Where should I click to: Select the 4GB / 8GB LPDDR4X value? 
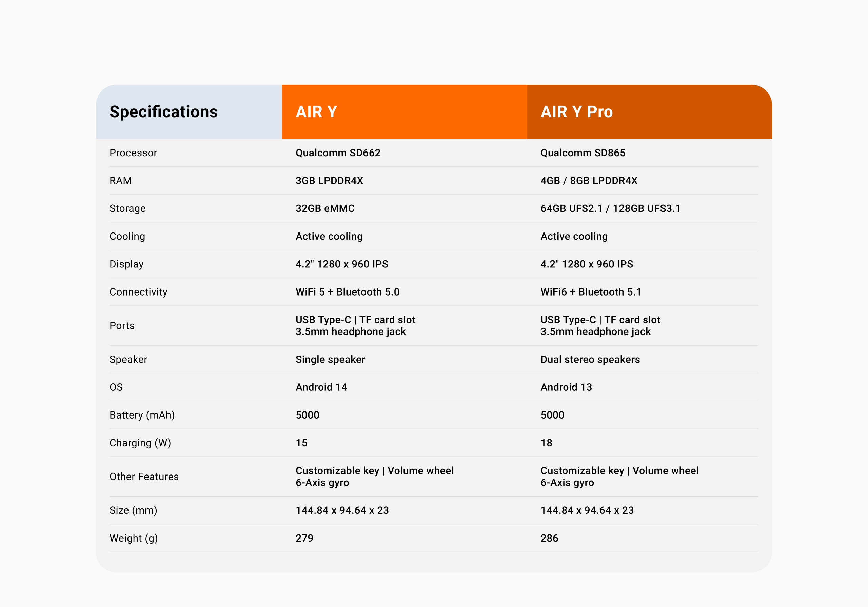[x=589, y=181]
